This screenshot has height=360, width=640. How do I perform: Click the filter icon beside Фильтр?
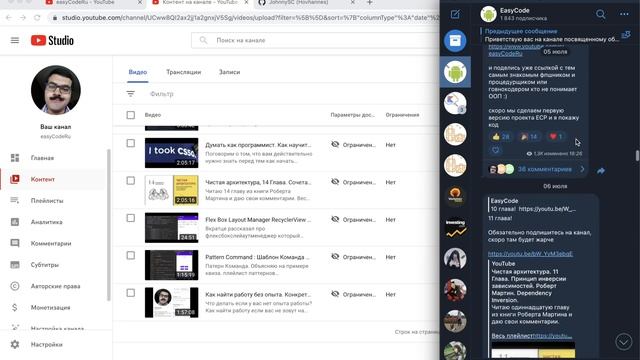pos(131,94)
